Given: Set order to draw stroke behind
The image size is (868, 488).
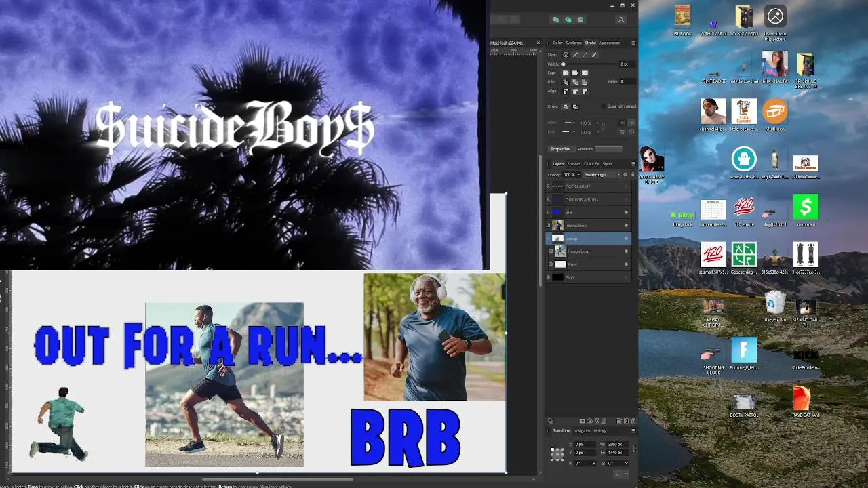Looking at the screenshot, I should [x=566, y=106].
